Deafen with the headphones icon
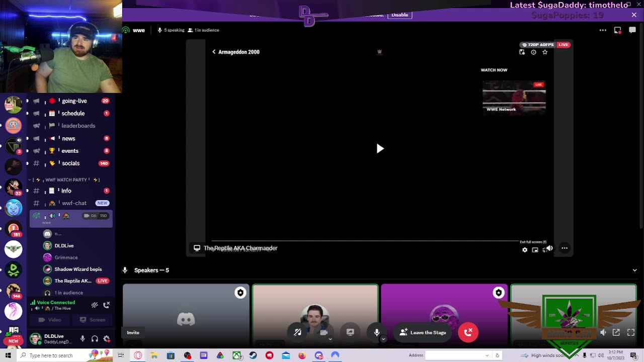The height and width of the screenshot is (362, 644). tap(95, 339)
